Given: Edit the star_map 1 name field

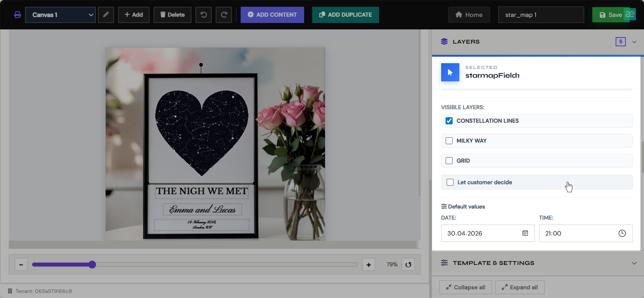Looking at the screenshot, I should (x=541, y=15).
